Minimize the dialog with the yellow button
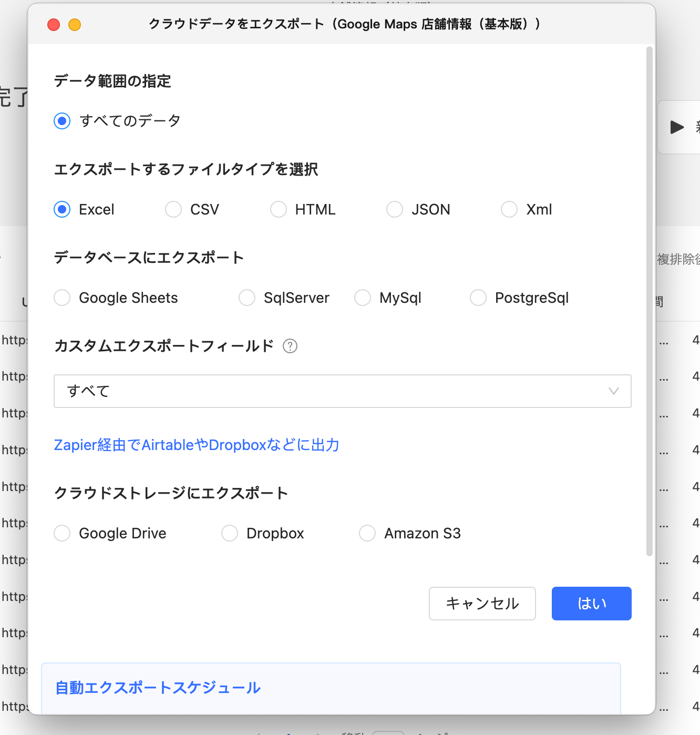Viewport: 700px width, 735px height. (x=75, y=25)
